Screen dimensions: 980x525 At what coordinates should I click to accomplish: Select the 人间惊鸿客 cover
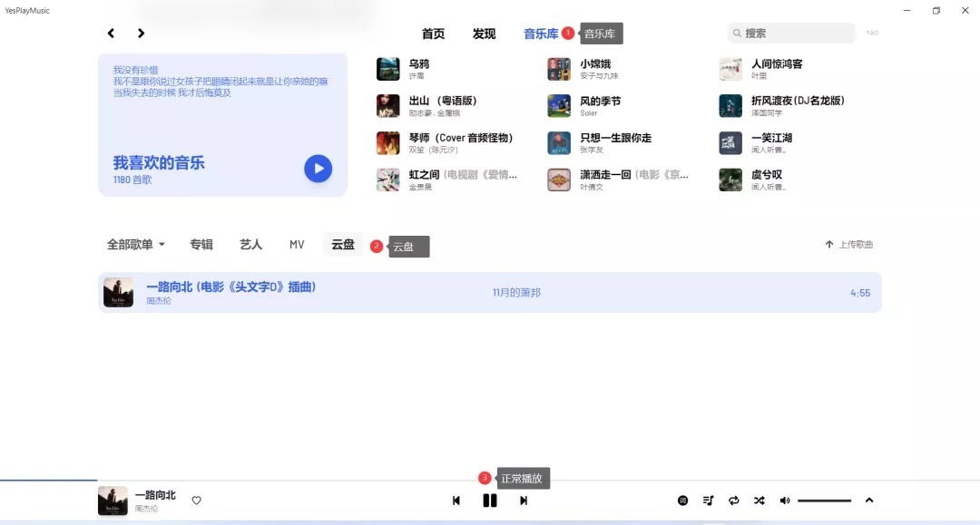point(730,69)
